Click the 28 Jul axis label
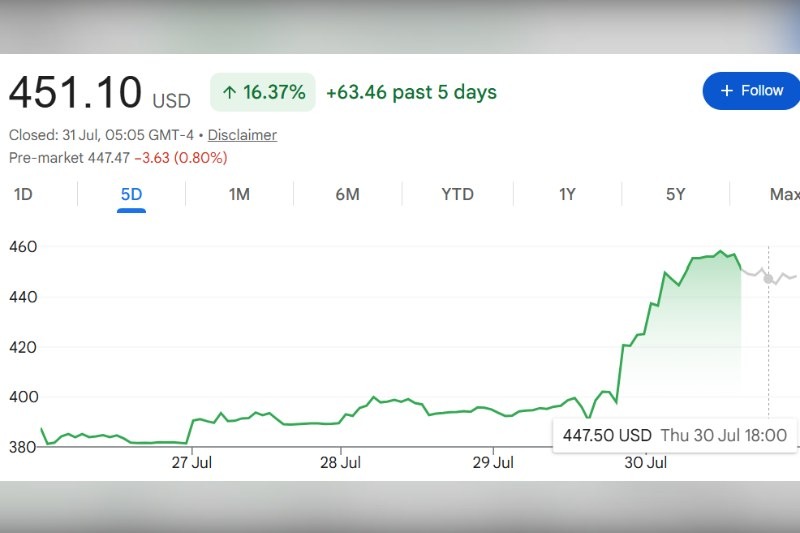 point(340,463)
